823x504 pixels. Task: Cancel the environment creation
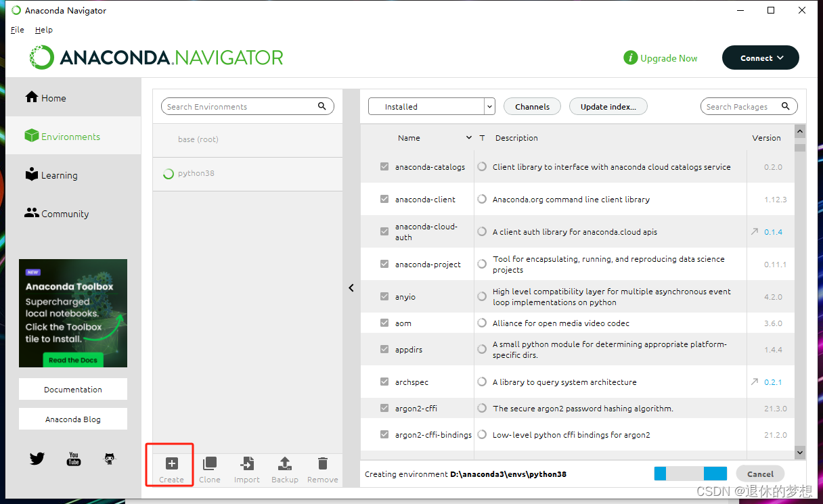point(760,474)
